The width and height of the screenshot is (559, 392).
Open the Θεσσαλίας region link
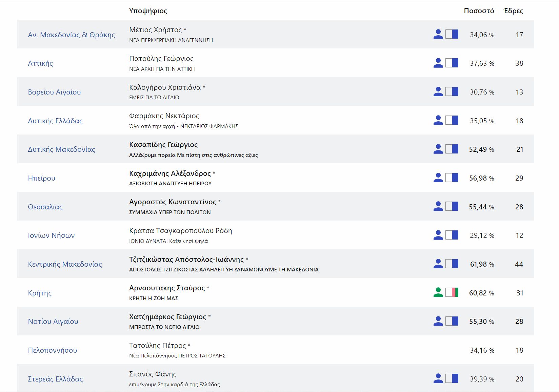pyautogui.click(x=45, y=207)
